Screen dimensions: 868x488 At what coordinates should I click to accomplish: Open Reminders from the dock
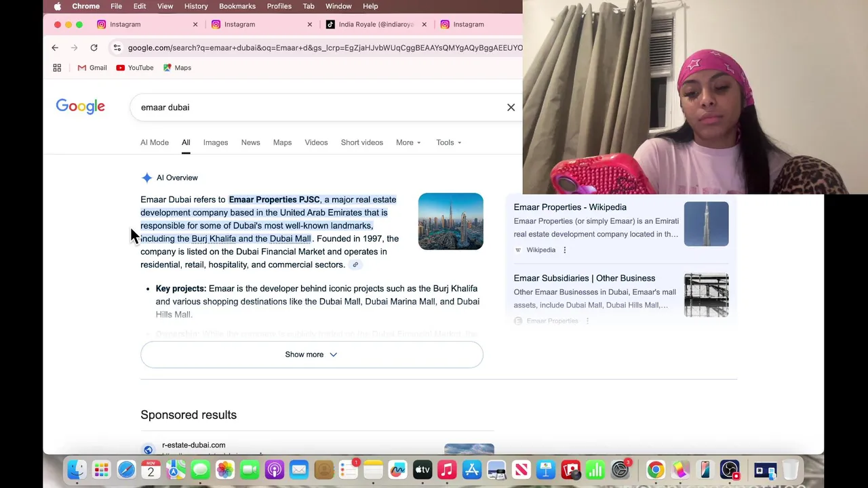(x=349, y=470)
